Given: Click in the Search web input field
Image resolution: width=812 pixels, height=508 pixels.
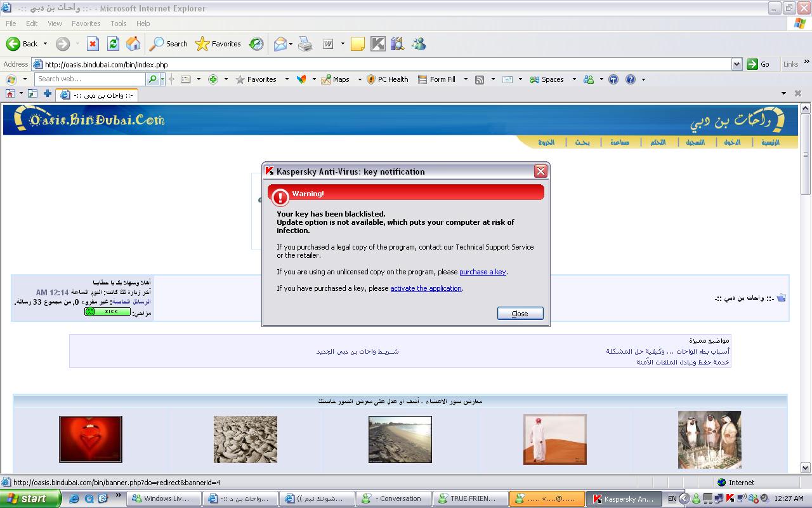Looking at the screenshot, I should point(90,79).
